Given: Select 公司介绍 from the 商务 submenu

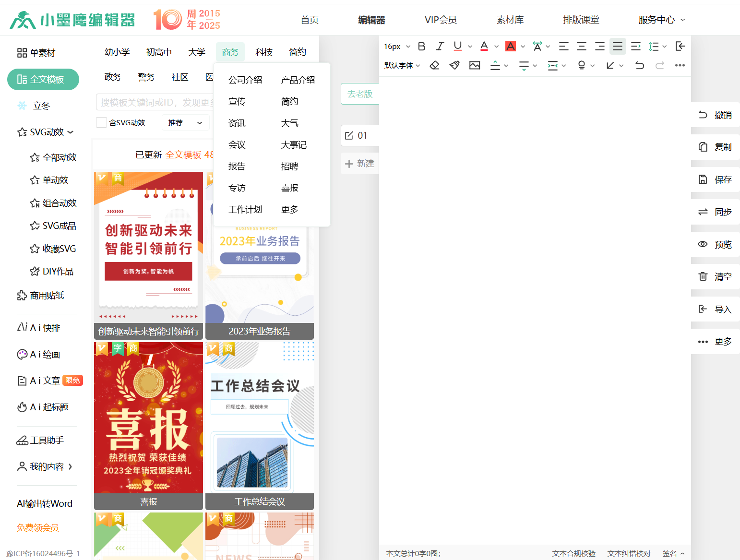Looking at the screenshot, I should click(x=245, y=80).
